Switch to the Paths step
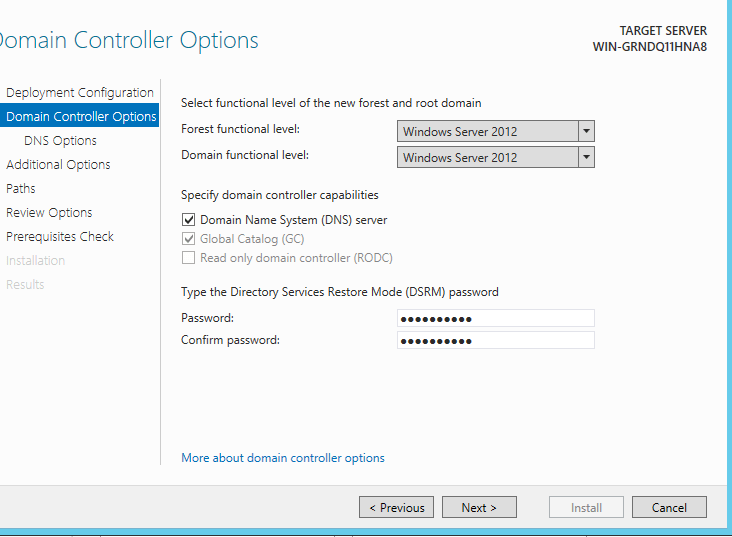 pyautogui.click(x=21, y=189)
